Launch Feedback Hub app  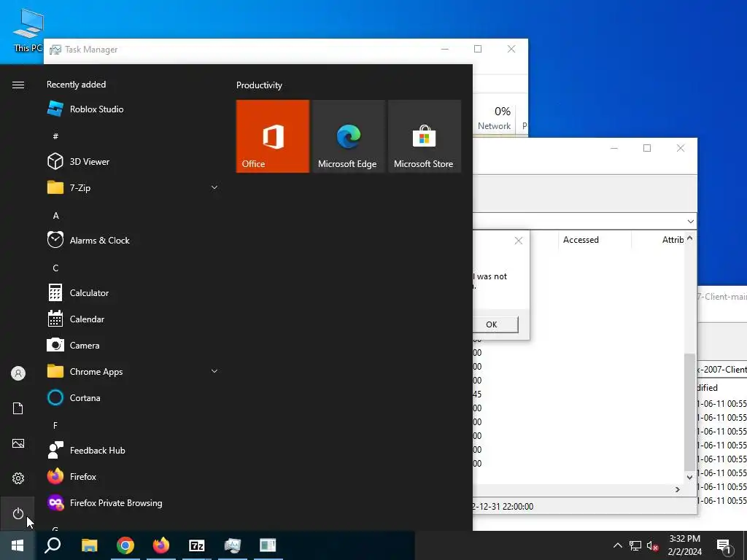point(133,449)
